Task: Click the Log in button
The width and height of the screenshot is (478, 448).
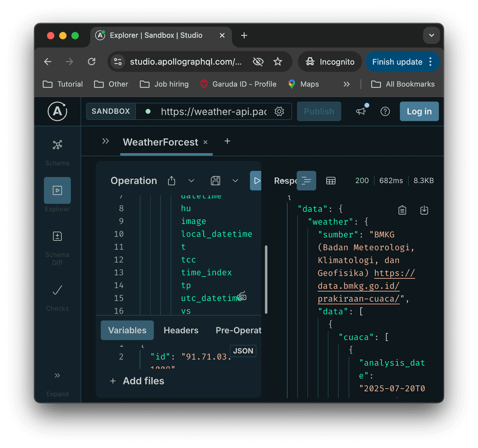Action: pyautogui.click(x=419, y=112)
